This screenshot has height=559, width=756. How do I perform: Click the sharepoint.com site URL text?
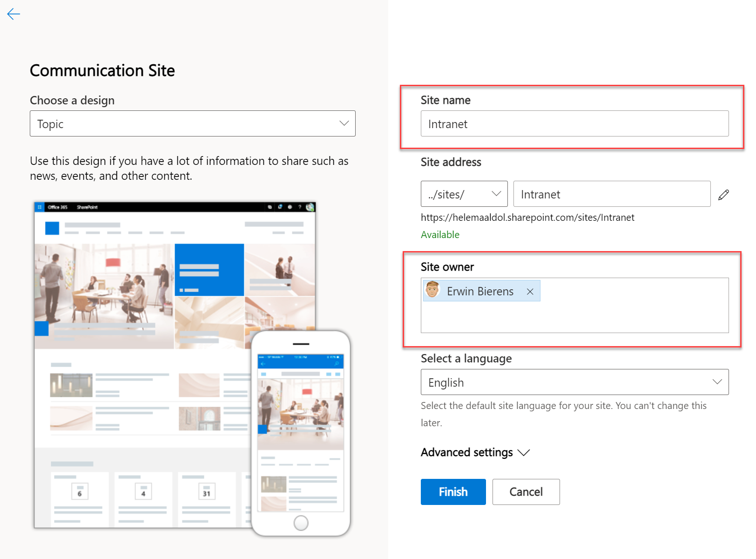527,218
